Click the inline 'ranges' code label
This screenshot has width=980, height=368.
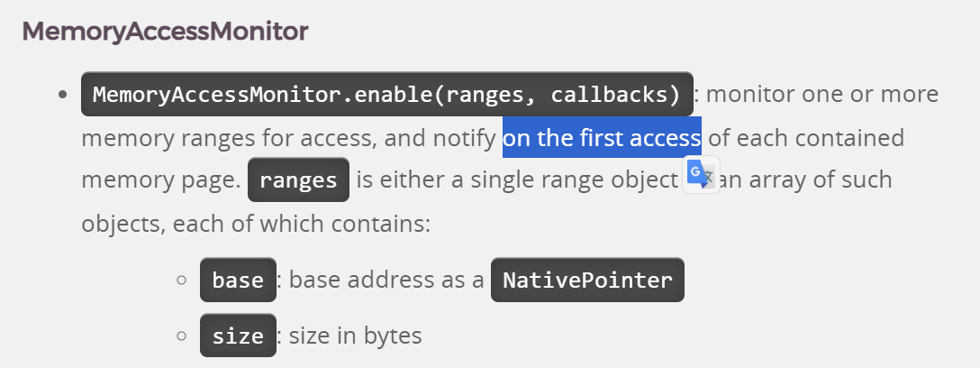(298, 179)
